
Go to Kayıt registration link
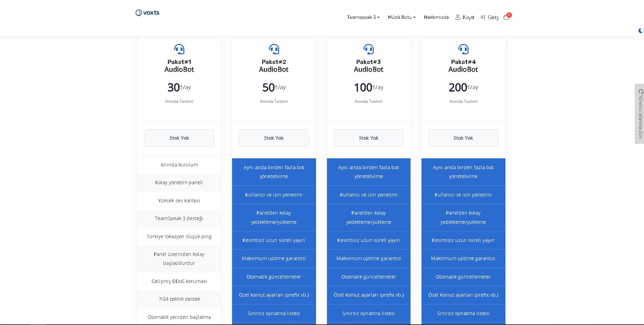click(x=469, y=17)
